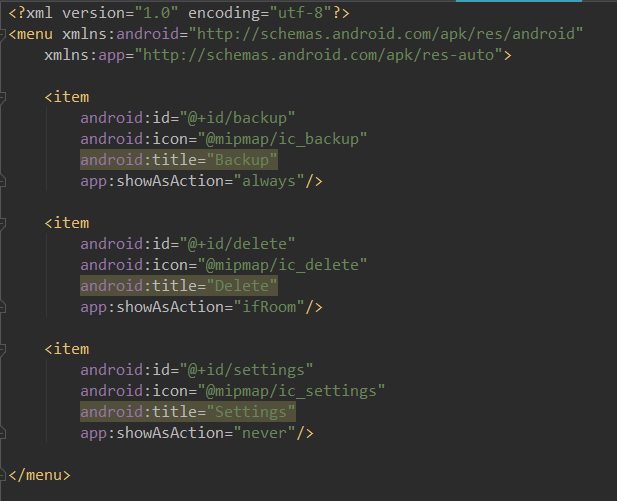The image size is (617, 501).
Task: Click highlighted android:title="Delete" attribute
Action: pos(179,286)
